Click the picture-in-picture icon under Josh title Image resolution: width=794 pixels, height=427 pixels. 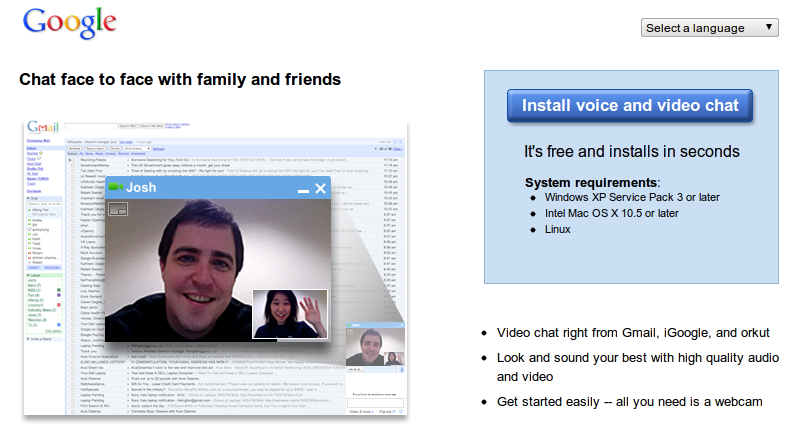pyautogui.click(x=118, y=209)
